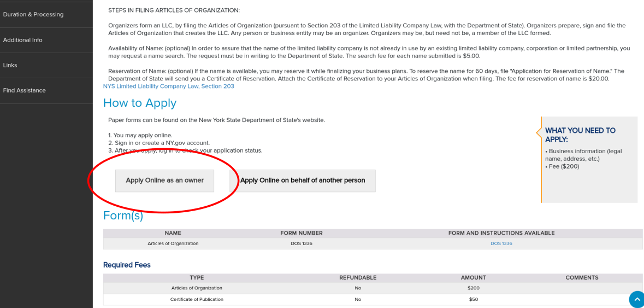Click the Required Fees heading
The height and width of the screenshot is (308, 644).
pos(127,265)
